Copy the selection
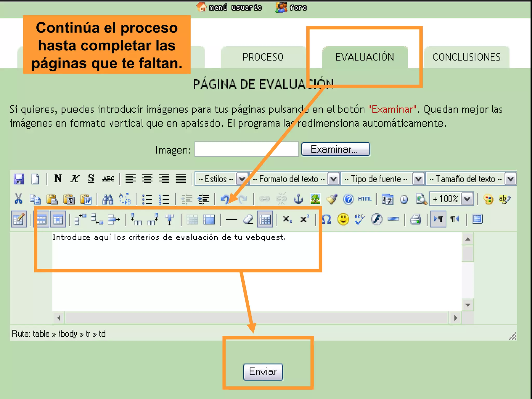 point(35,199)
